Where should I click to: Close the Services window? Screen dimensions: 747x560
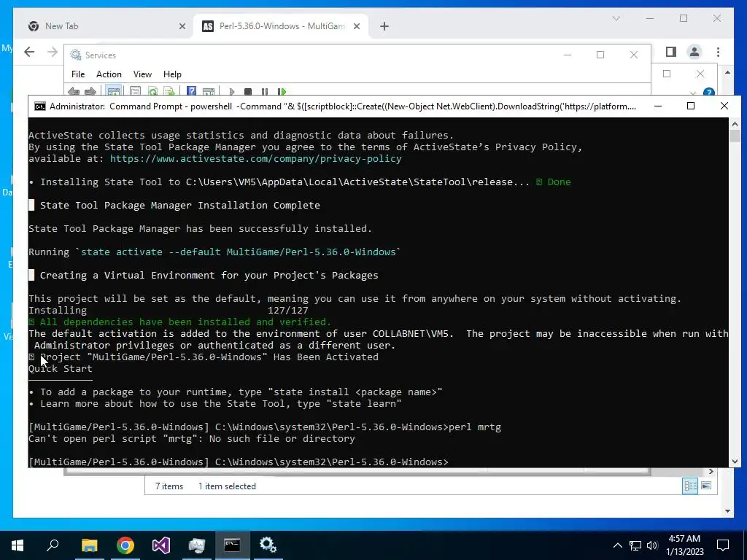634,55
